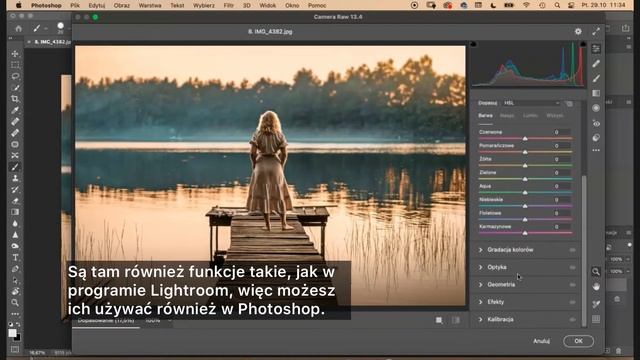Select the Photoshop Zoom magnifier tool
The width and height of the screenshot is (640, 360).
[15, 303]
